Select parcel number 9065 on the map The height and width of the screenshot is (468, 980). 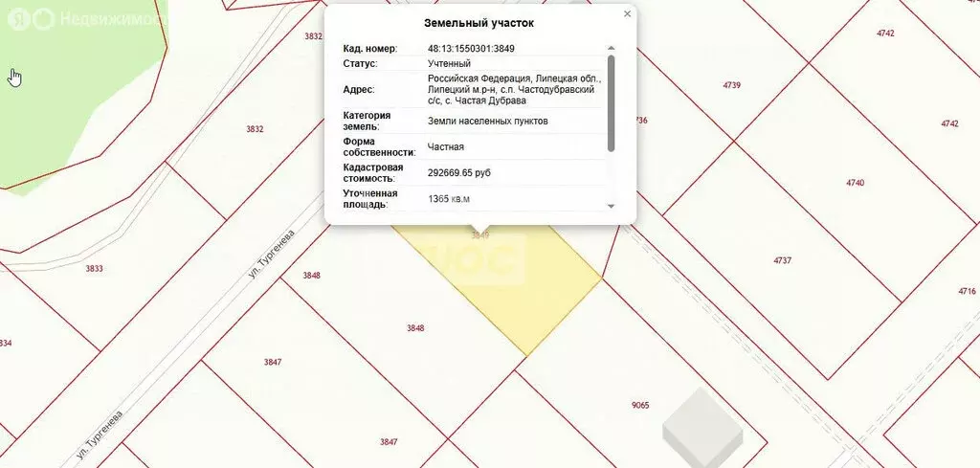point(641,405)
